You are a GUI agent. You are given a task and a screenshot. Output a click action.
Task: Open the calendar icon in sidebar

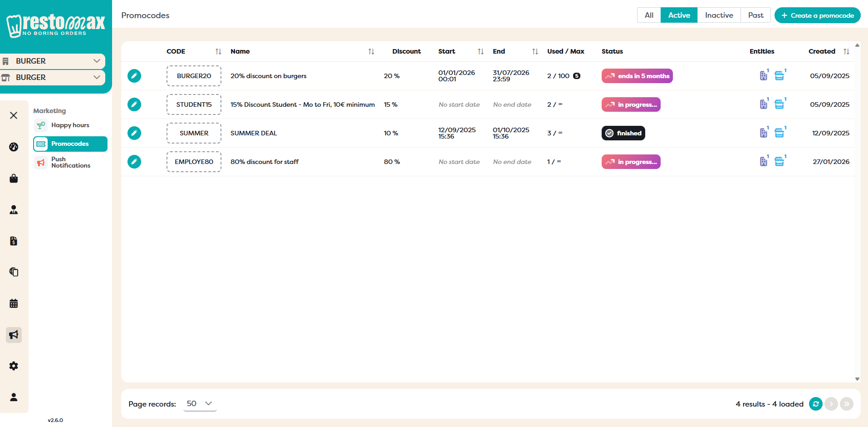pos(14,303)
